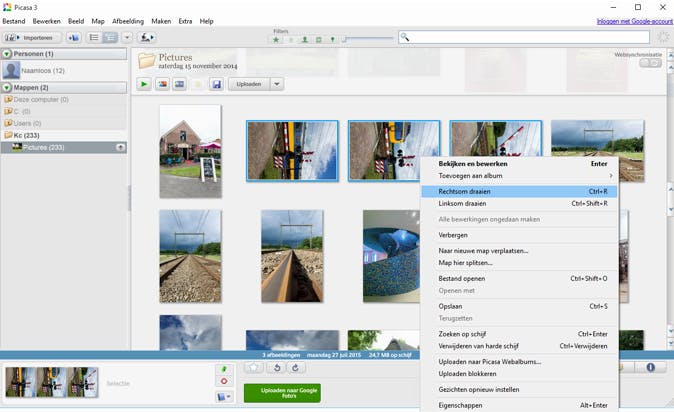Screen dimensions: 674x412
Task: Play slideshow with green play button
Action: (144, 84)
